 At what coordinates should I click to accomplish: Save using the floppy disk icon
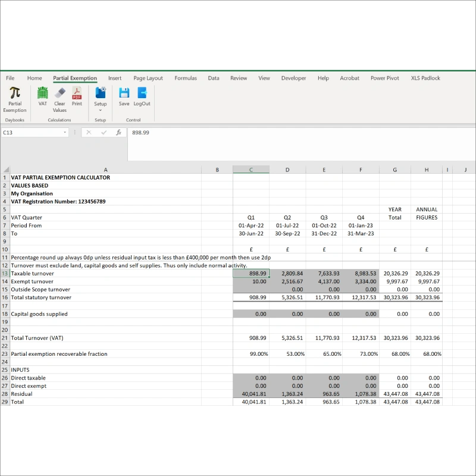click(x=124, y=93)
